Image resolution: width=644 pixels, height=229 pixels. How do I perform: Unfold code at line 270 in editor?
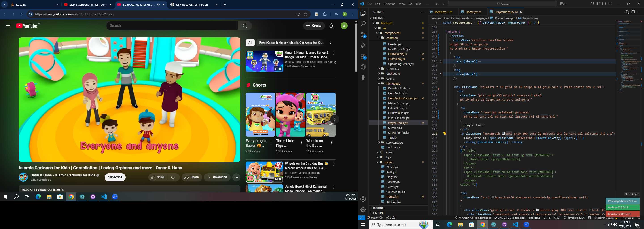(x=441, y=61)
